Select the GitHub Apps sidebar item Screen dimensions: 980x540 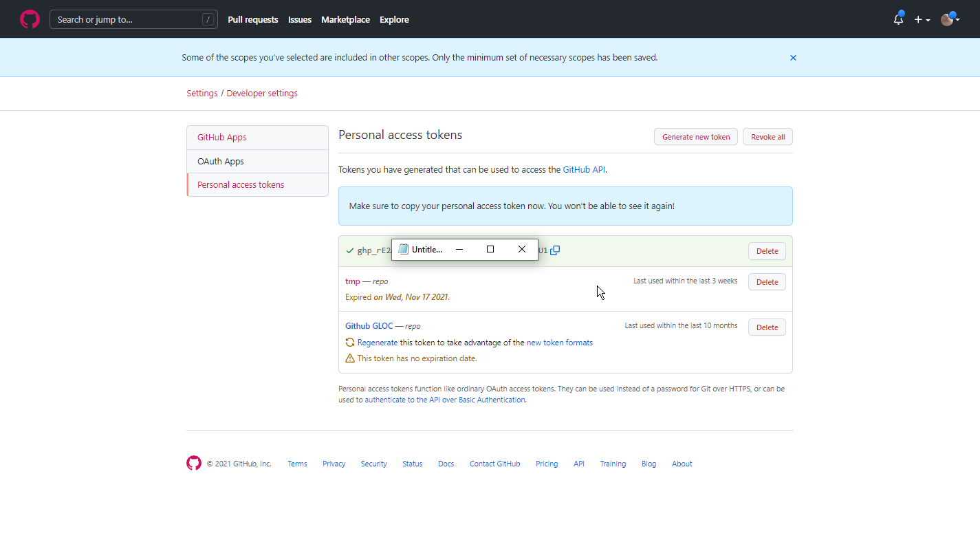click(221, 137)
